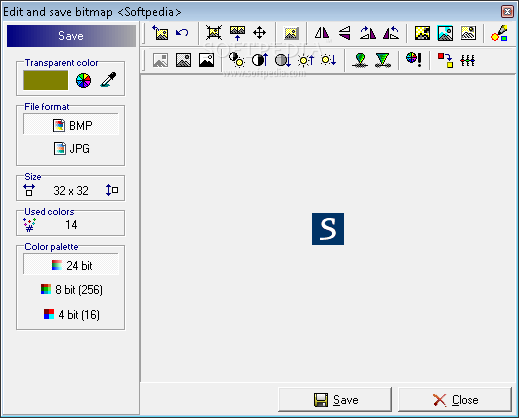The width and height of the screenshot is (519, 418).
Task: Click the olive transparent color swatch
Action: (46, 80)
